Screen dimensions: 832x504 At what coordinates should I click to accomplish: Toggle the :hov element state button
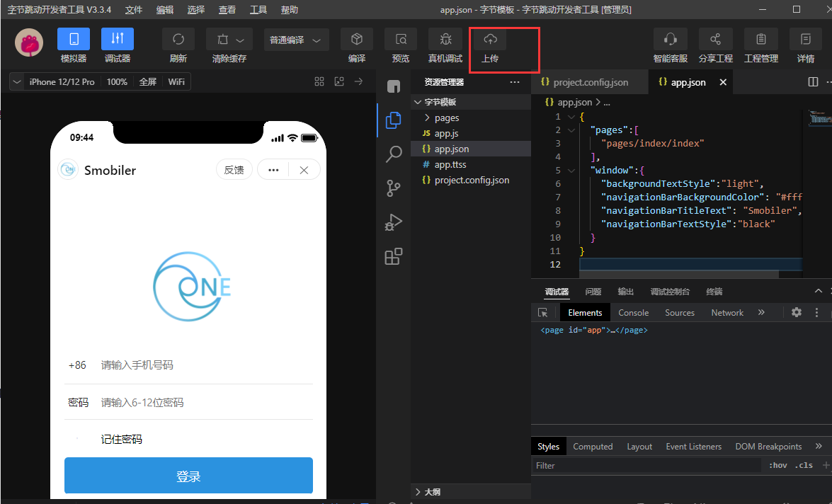[778, 465]
